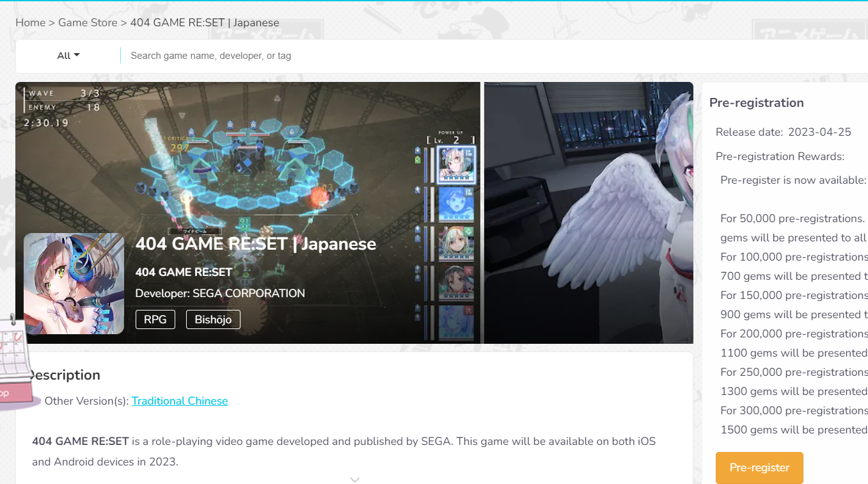The width and height of the screenshot is (868, 484).
Task: Click '404 GAME RE:SET | Japanese' breadcrumb text
Action: pos(205,22)
